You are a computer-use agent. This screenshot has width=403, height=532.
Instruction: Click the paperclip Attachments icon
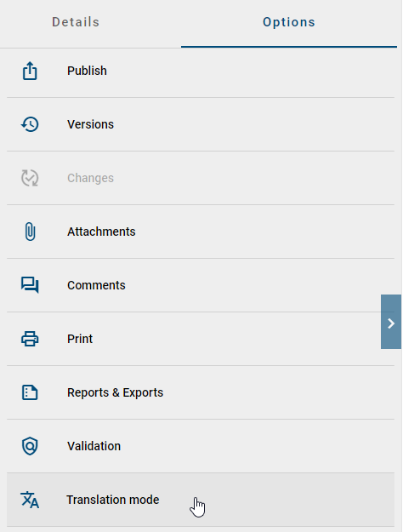30,232
